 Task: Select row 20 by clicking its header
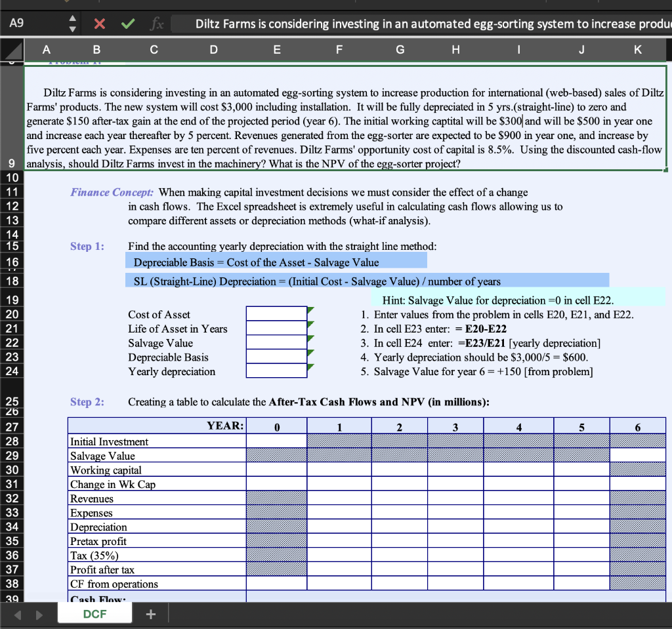[x=12, y=315]
